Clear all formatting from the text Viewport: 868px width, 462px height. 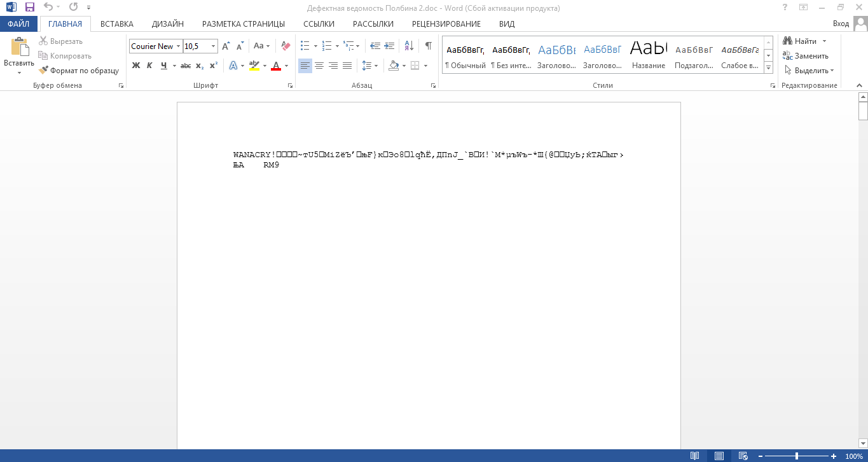[286, 46]
